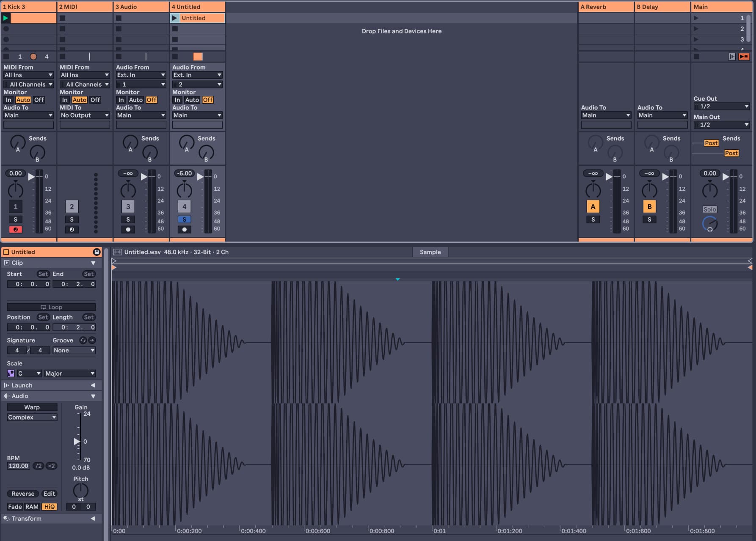
Task: Open the Major scale type dropdown
Action: pyautogui.click(x=70, y=373)
